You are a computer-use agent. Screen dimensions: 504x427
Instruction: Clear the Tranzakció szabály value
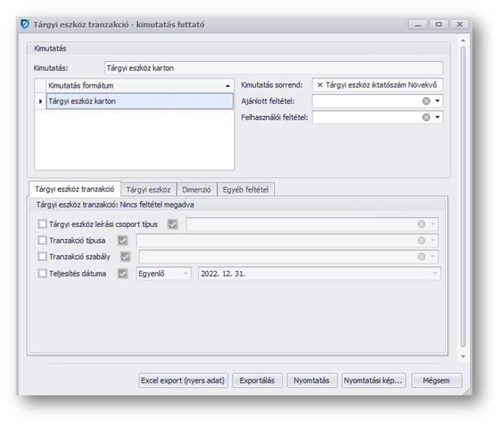click(422, 257)
